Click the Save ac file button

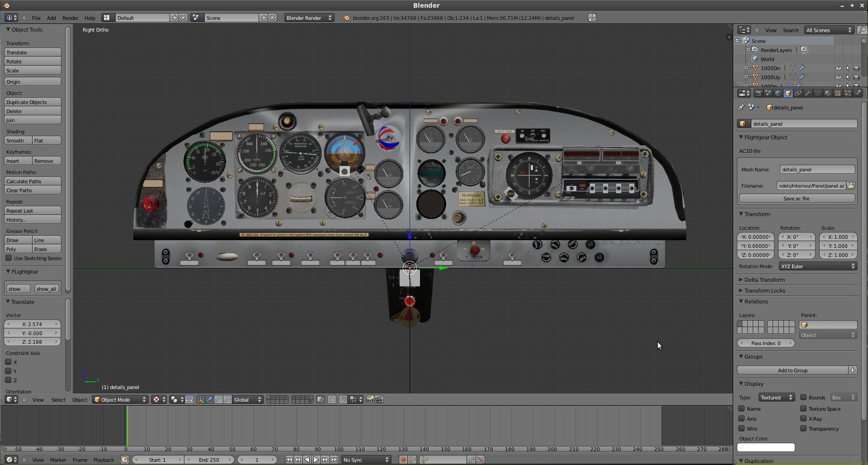(x=796, y=198)
